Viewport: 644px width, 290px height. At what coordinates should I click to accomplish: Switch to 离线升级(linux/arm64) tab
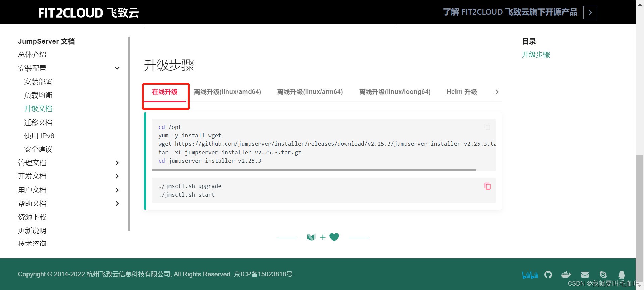[x=310, y=92]
